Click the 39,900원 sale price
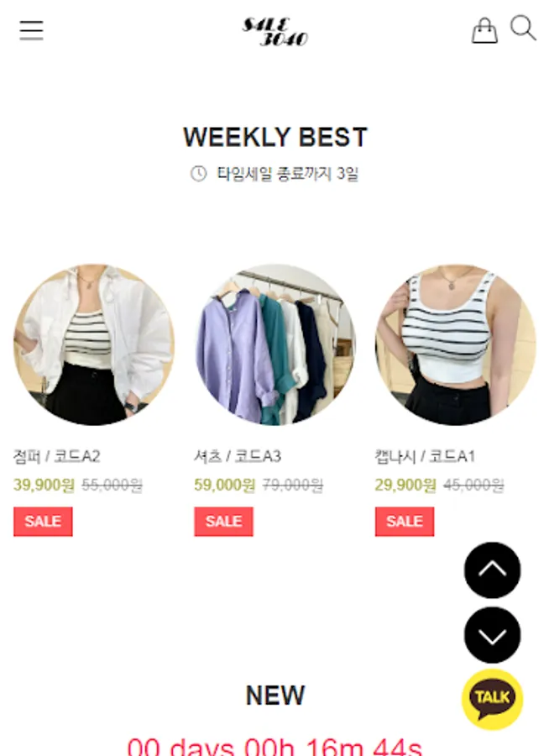The image size is (549, 756). tap(44, 485)
